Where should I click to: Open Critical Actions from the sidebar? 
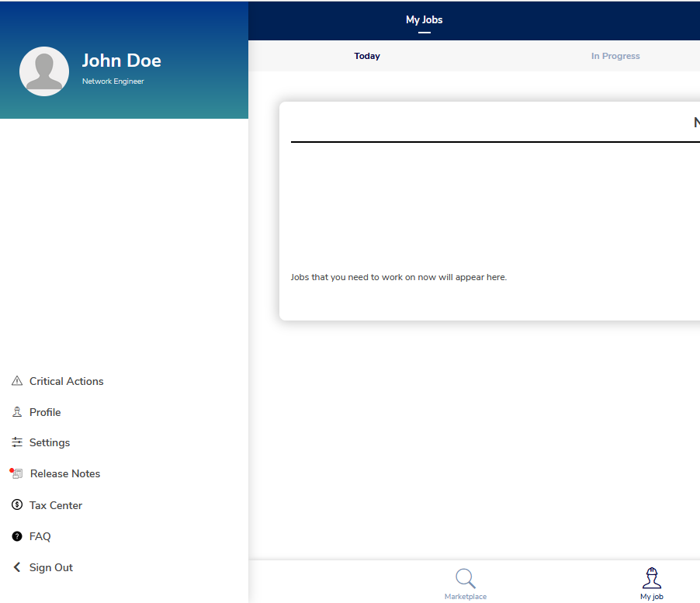[x=67, y=381]
